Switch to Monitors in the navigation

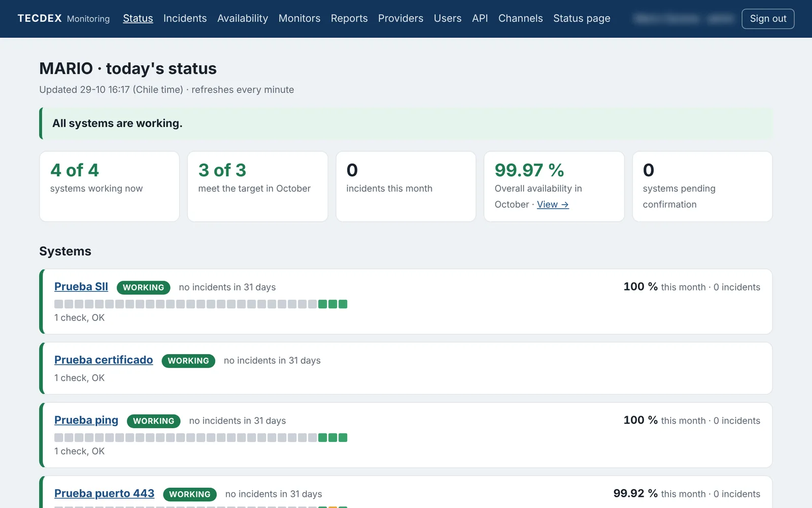[299, 18]
